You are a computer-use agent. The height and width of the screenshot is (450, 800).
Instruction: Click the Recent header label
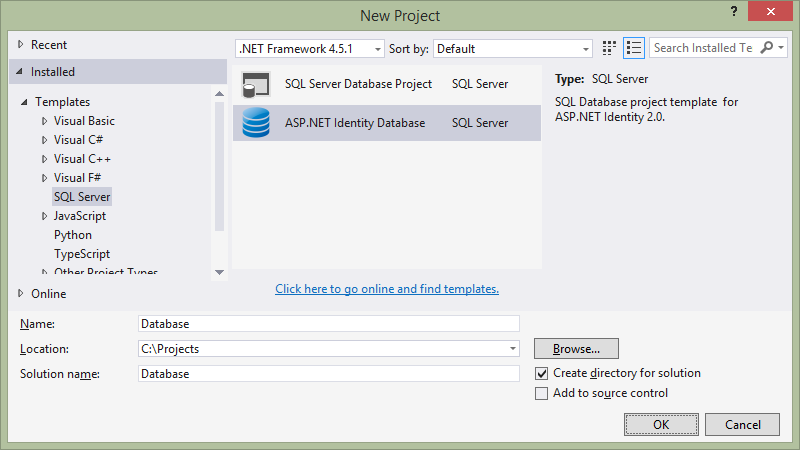coord(48,45)
